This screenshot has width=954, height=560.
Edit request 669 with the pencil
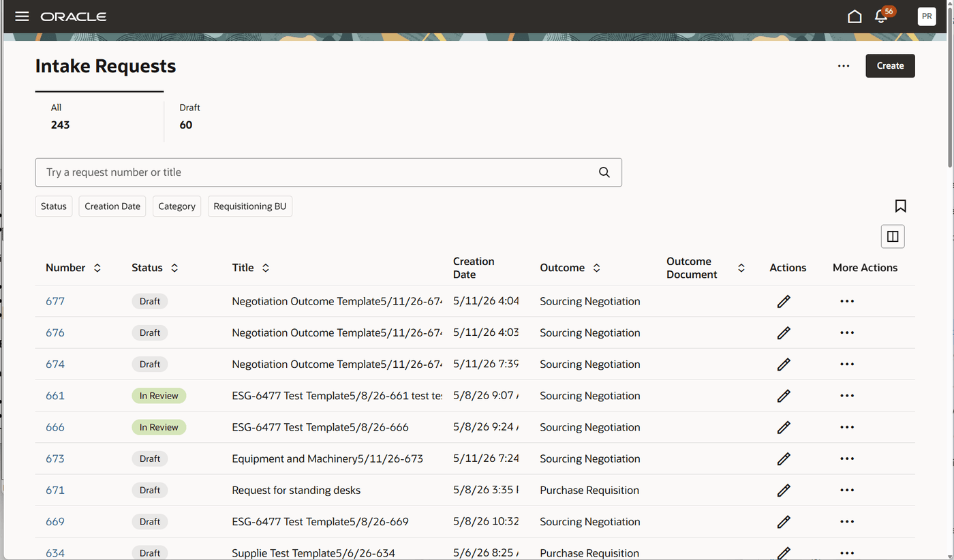coord(784,522)
